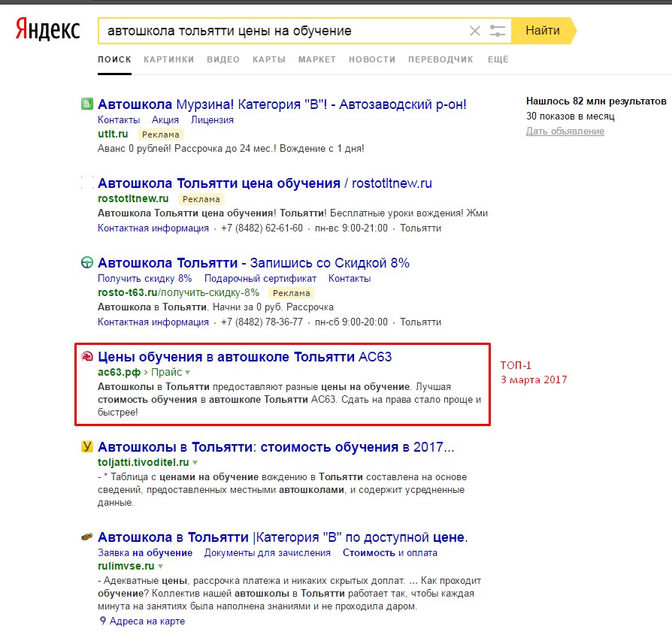This screenshot has height=638, width=672.
Task: Open Автошколы в Тольятти стоимость обучения result
Action: 276,447
